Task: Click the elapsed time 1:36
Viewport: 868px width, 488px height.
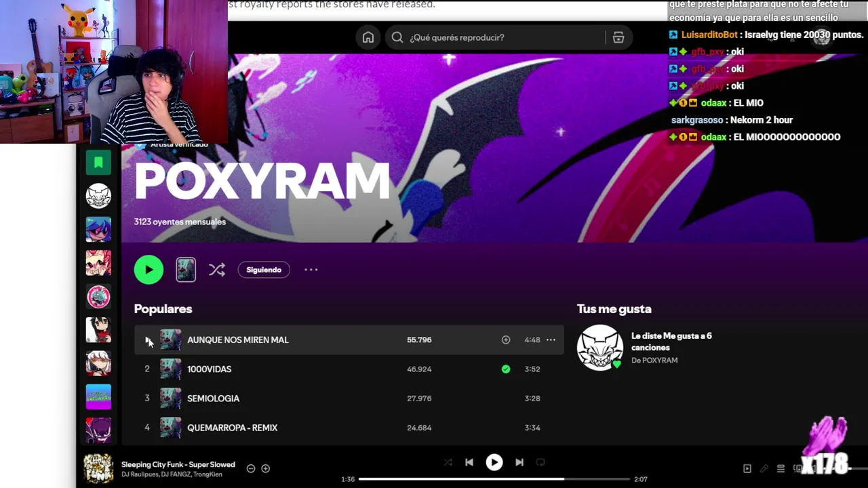Action: [348, 479]
